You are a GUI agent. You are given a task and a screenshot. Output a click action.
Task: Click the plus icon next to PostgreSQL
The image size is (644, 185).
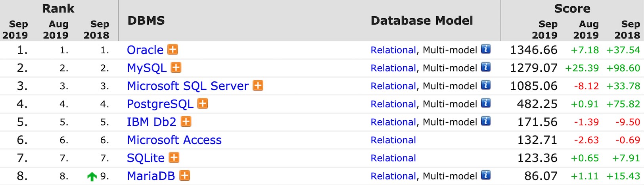click(203, 104)
